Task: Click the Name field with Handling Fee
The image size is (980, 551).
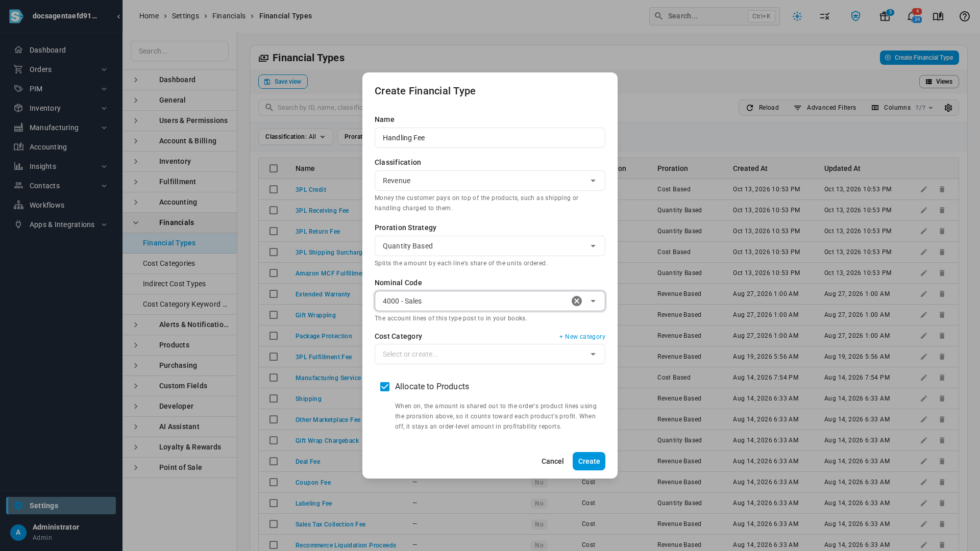Action: pos(490,138)
